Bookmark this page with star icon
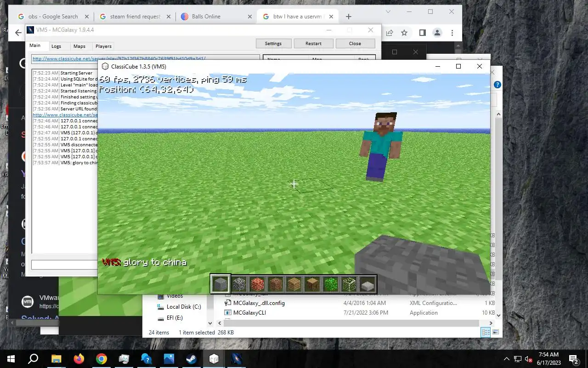This screenshot has height=368, width=588. pyautogui.click(x=404, y=33)
